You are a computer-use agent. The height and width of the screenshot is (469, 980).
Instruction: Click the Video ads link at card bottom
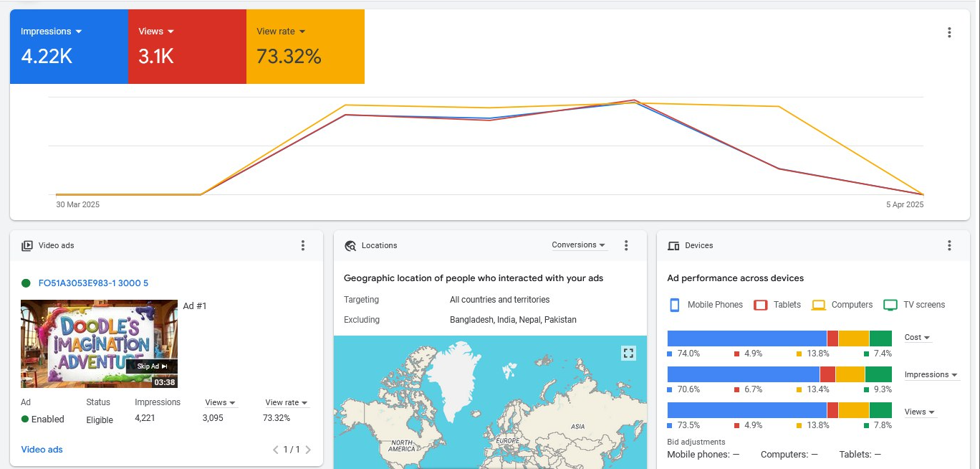pos(42,450)
